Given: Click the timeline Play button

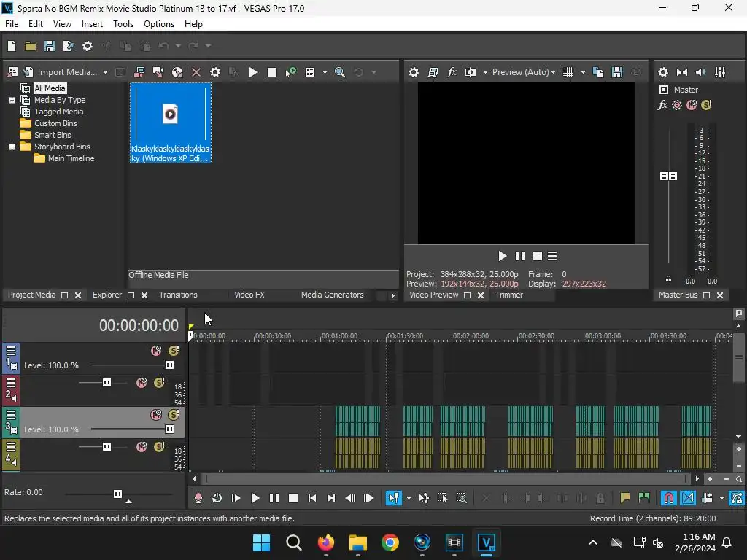Looking at the screenshot, I should [255, 498].
